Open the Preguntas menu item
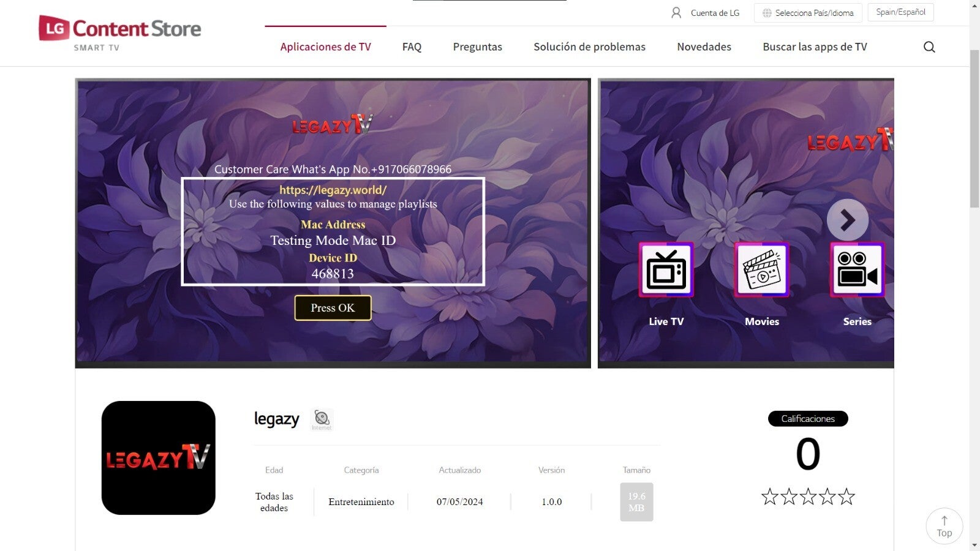 point(478,47)
